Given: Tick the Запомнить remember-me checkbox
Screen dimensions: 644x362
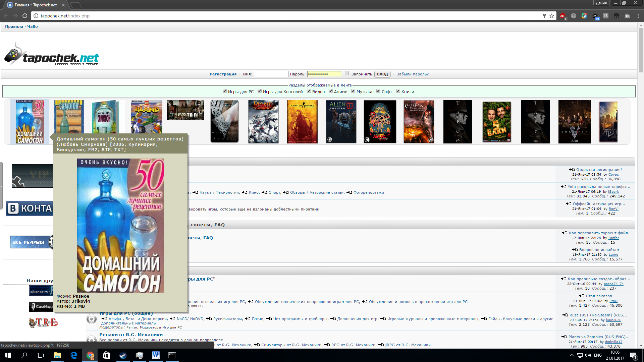Looking at the screenshot, I should [x=347, y=73].
